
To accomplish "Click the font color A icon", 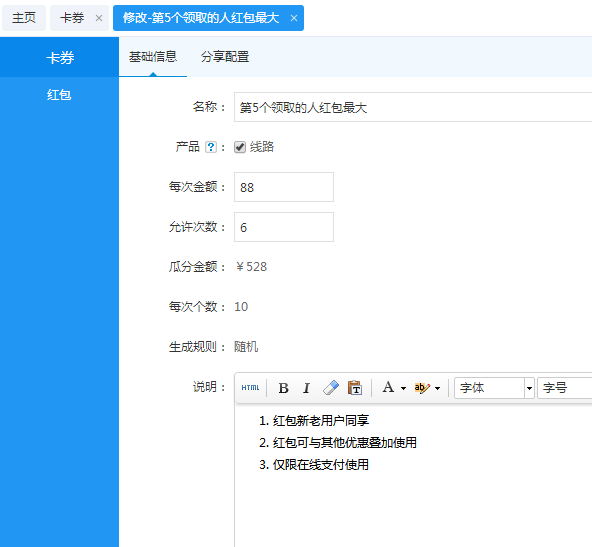I will point(388,387).
